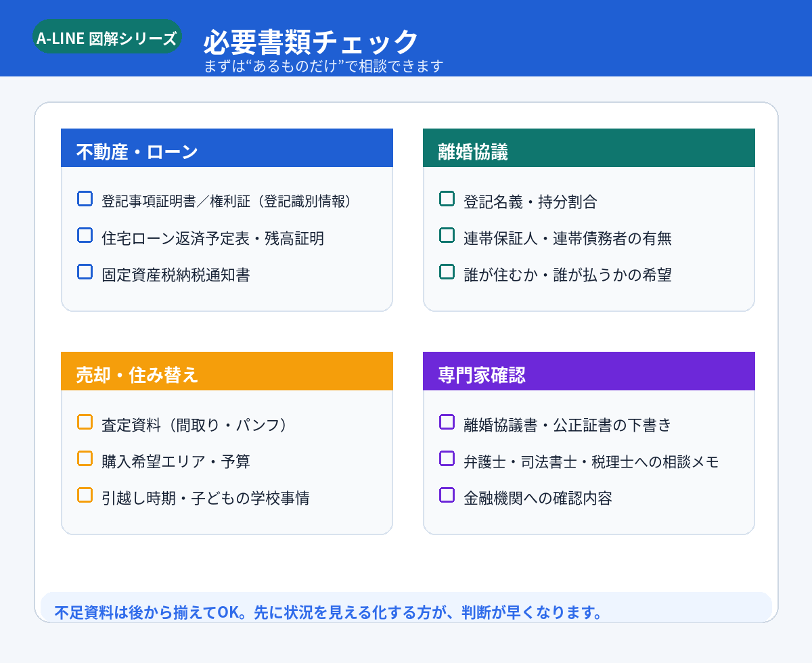Screen dimensions: 812x663
Task: Tick the 住宅ローン返済予定表・残高証明 checkbox
Action: click(85, 235)
